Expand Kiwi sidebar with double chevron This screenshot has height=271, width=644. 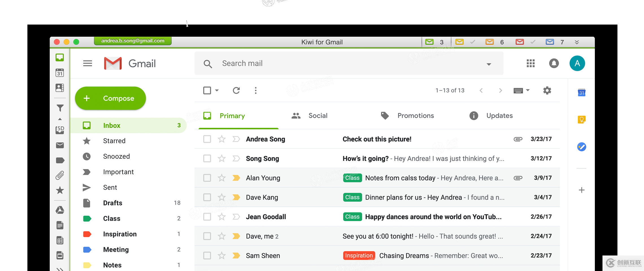coord(60,269)
